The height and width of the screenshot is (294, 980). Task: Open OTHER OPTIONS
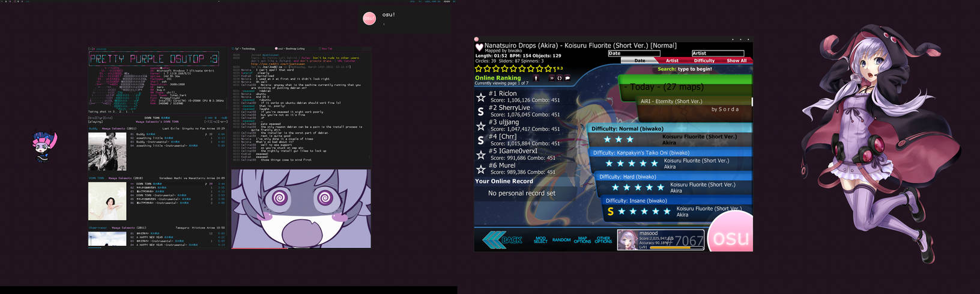(x=603, y=240)
